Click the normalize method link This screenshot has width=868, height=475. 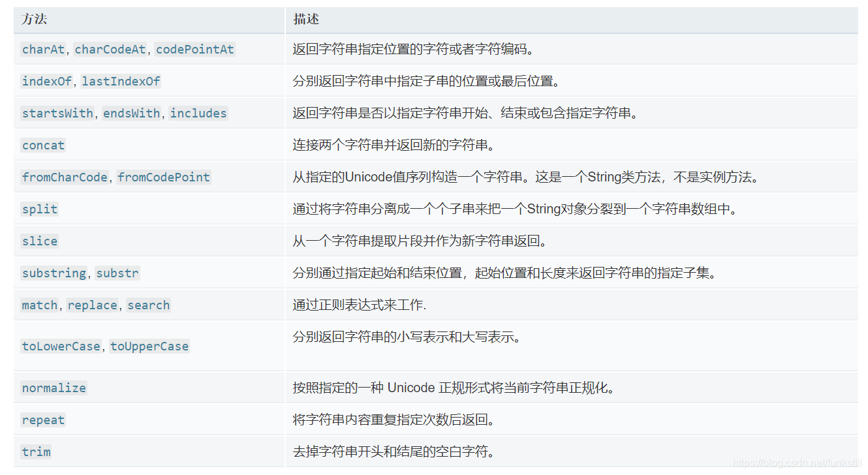pyautogui.click(x=54, y=388)
